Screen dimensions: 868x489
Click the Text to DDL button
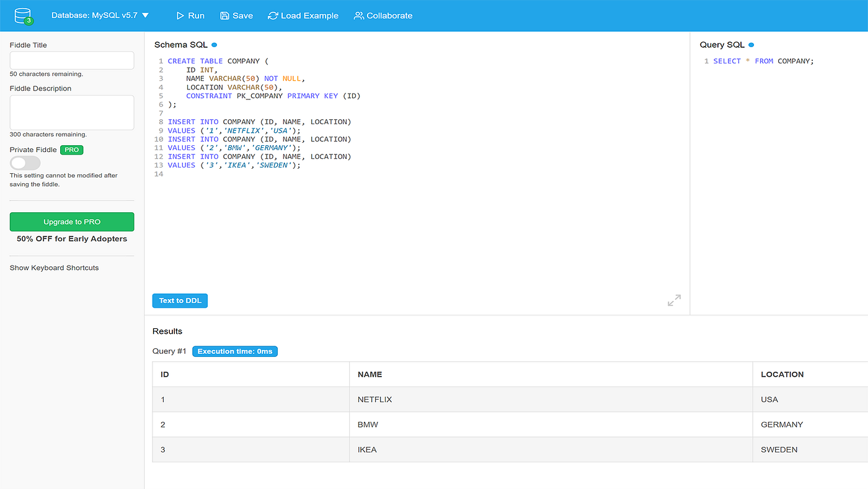pos(180,300)
